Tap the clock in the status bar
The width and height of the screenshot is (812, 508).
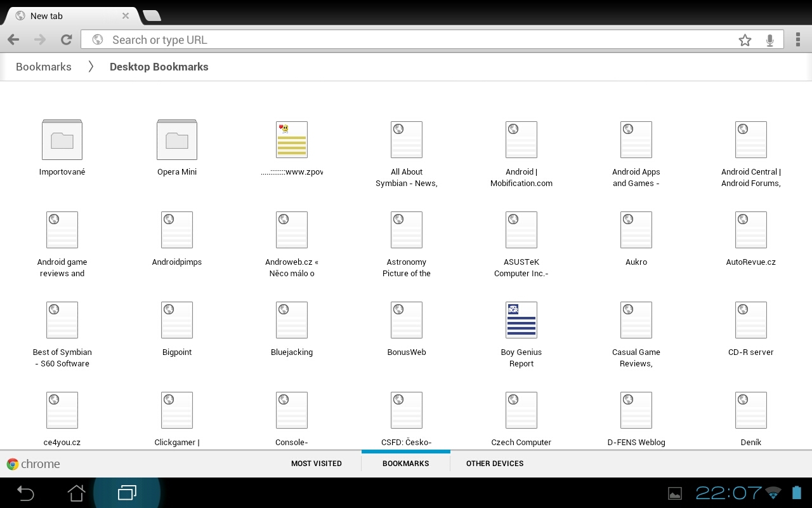[x=728, y=493]
